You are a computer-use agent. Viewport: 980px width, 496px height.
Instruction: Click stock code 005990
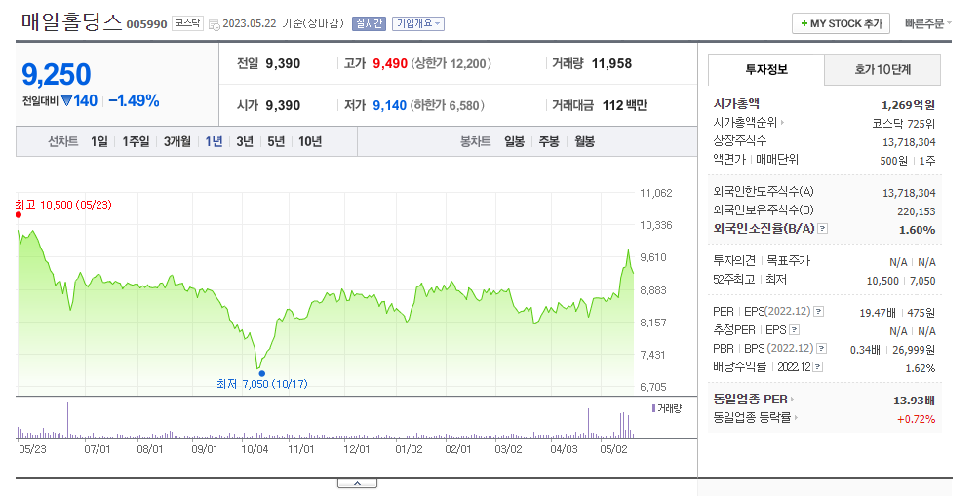[147, 24]
